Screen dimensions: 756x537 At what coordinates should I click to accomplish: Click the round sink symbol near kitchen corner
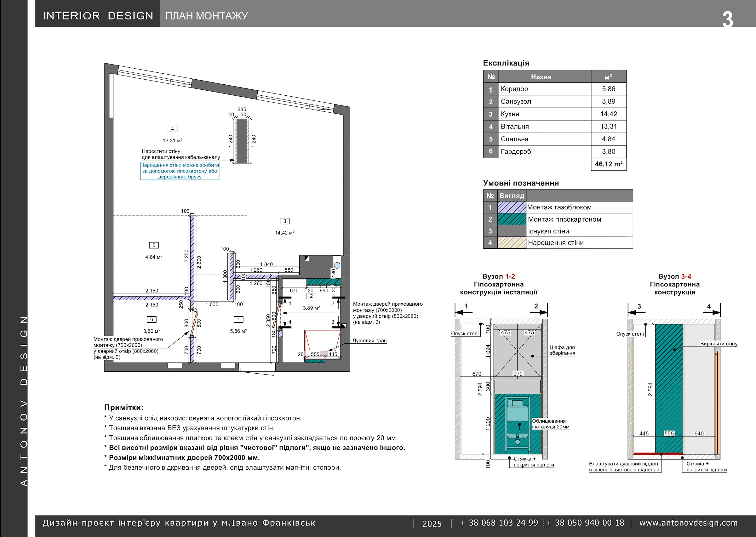point(337,265)
